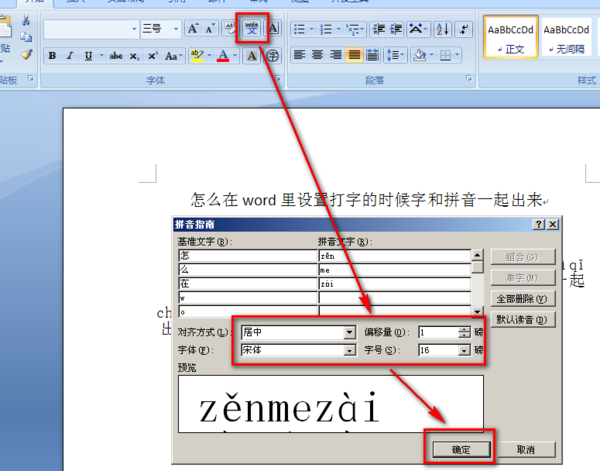Open the Asian Layout tool

point(418,29)
